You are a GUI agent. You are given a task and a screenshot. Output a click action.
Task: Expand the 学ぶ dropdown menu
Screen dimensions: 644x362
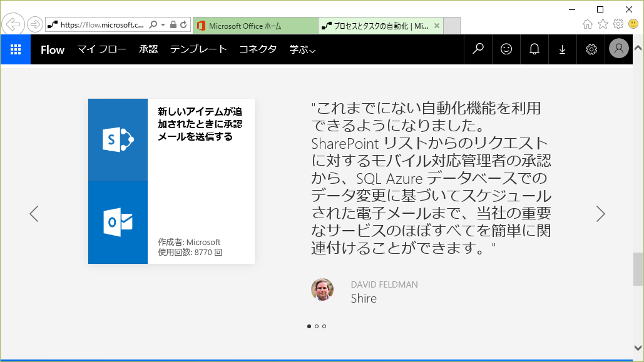point(302,49)
